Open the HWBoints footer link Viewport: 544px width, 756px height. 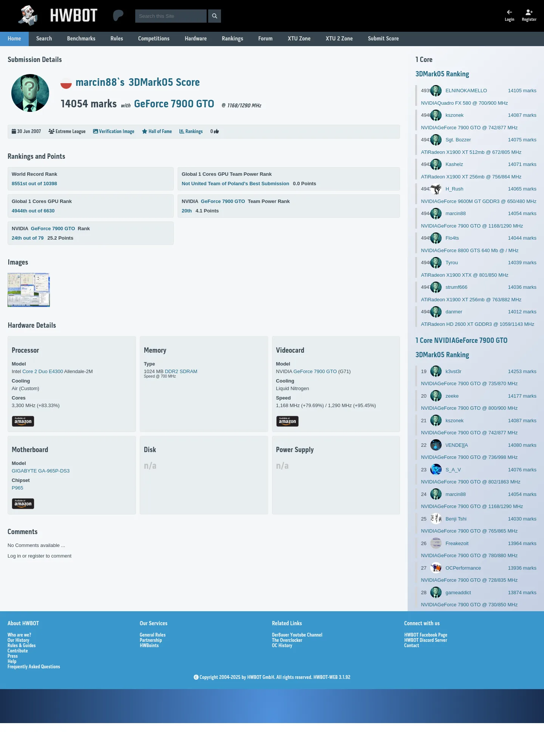click(149, 646)
